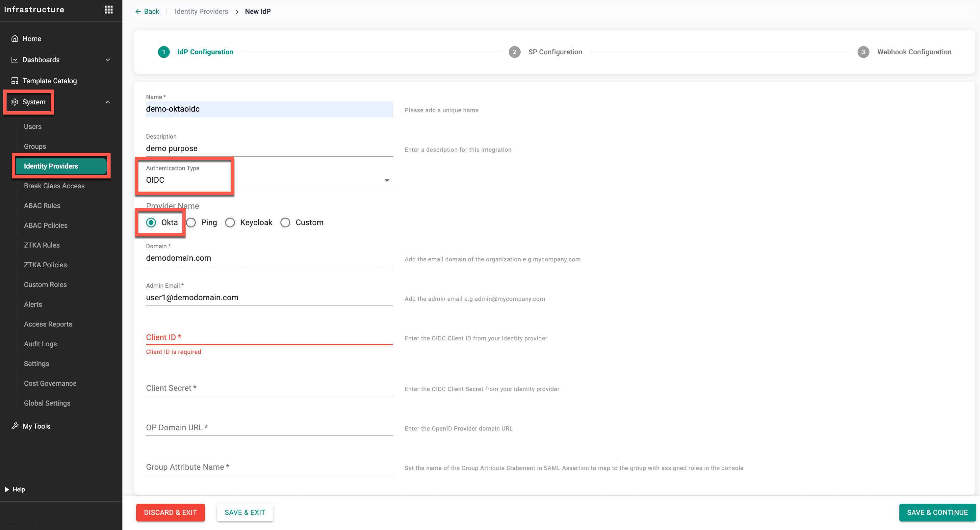Click the My Tools wrench icon
980x530 pixels.
(15, 426)
